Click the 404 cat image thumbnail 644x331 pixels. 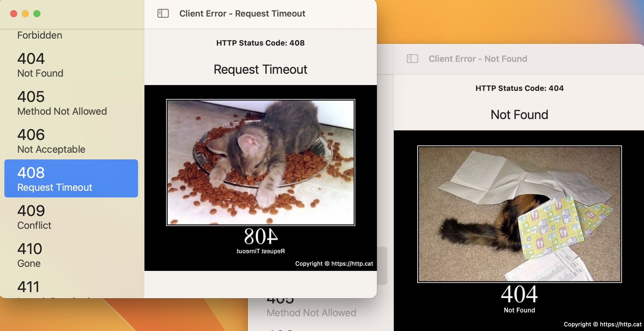(519, 213)
